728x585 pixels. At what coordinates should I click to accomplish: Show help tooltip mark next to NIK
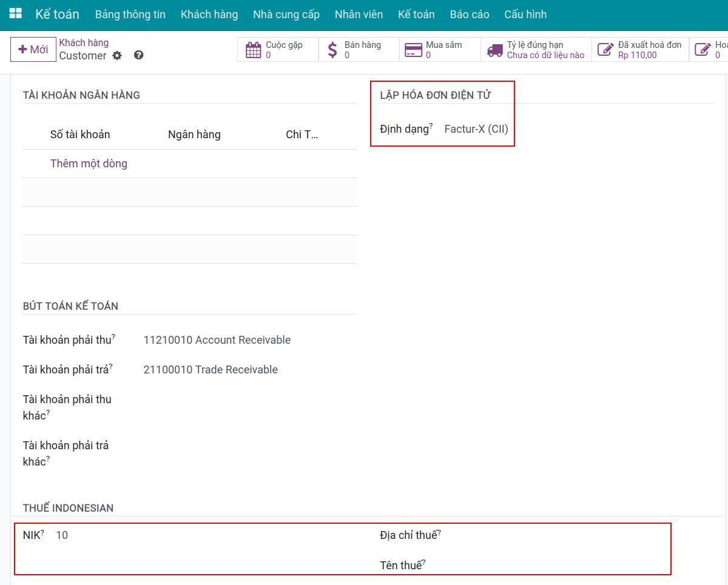[x=42, y=532]
